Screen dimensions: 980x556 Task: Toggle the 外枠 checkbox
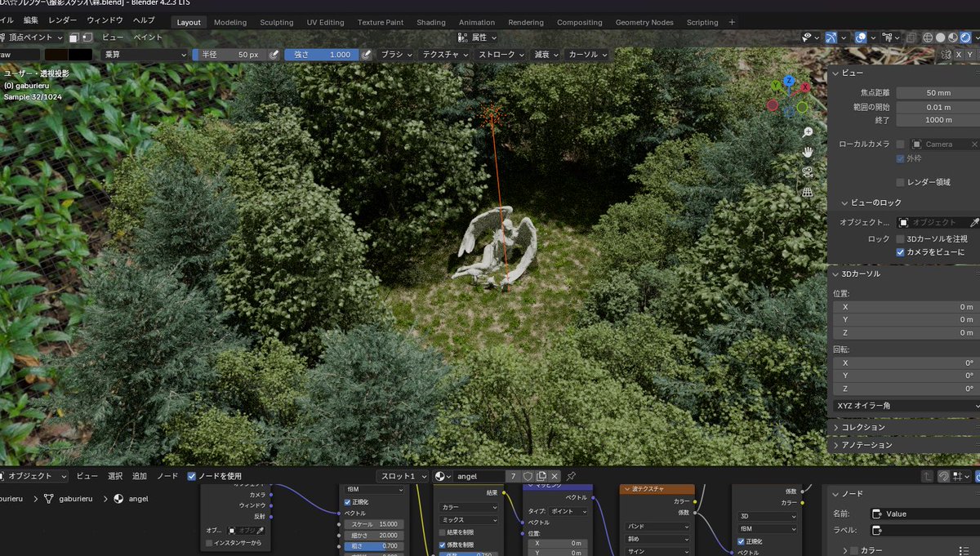901,158
